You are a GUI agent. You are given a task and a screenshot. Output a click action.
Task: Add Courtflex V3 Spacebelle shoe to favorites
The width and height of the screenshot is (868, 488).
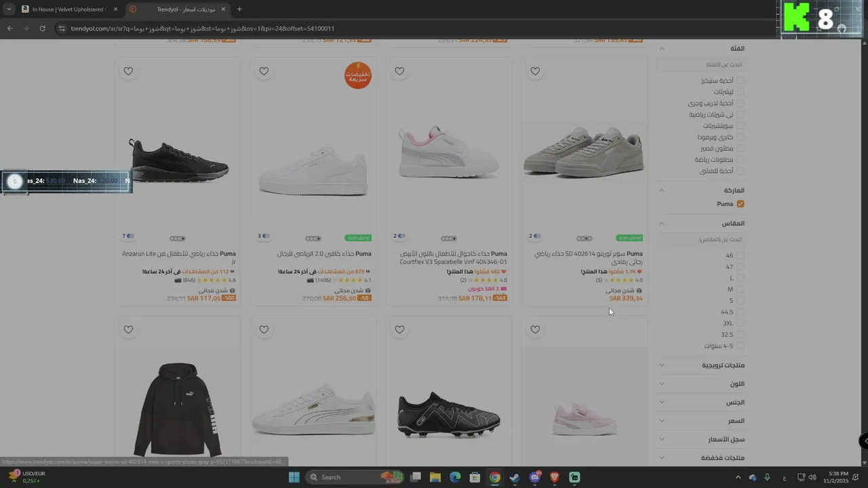[399, 71]
